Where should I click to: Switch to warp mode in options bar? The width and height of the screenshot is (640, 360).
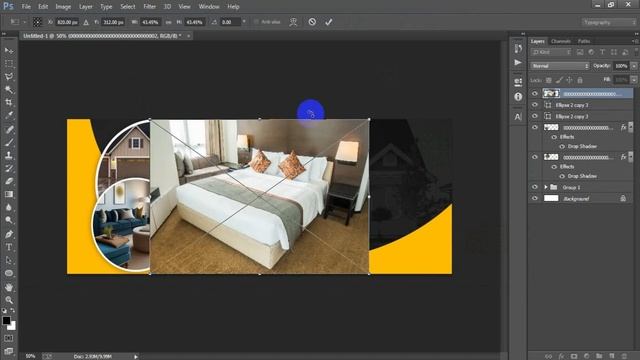pyautogui.click(x=293, y=22)
